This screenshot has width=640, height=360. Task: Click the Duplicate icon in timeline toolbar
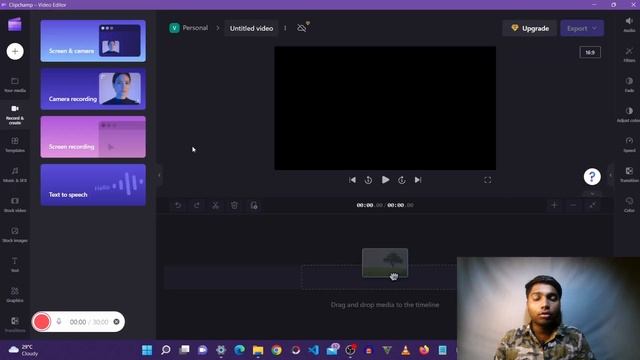point(254,205)
